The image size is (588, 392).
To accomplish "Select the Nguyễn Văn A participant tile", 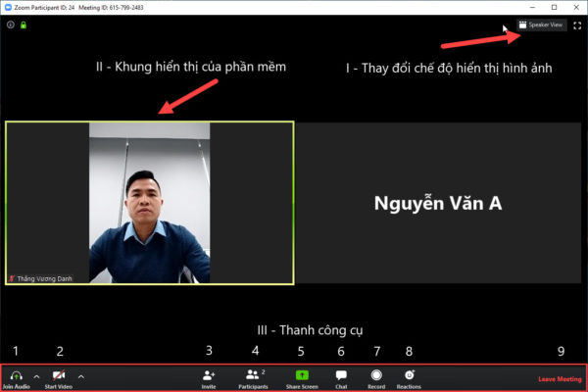I will coord(438,203).
